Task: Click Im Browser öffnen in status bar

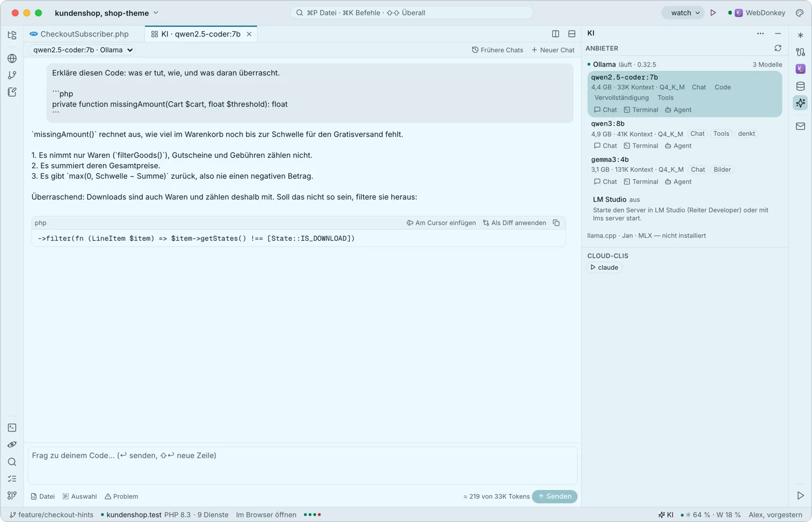Action: [266, 514]
